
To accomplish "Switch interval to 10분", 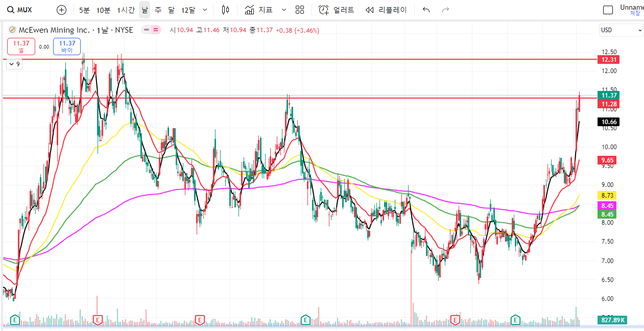I will [103, 10].
